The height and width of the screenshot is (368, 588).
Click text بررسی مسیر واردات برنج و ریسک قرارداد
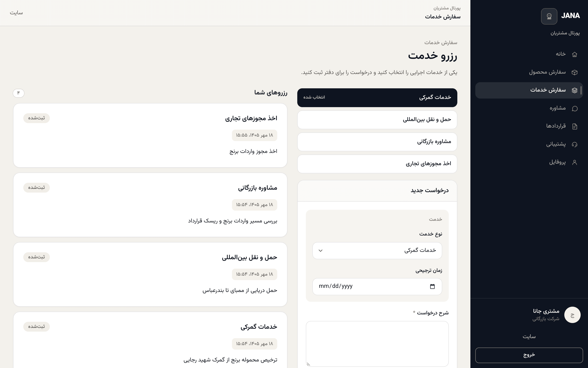point(233,221)
